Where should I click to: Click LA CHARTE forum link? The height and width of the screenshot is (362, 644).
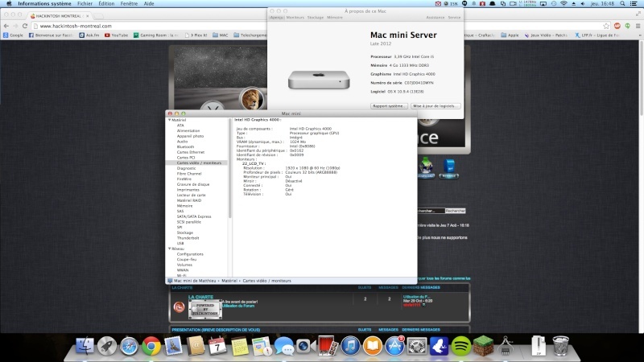pyautogui.click(x=200, y=297)
